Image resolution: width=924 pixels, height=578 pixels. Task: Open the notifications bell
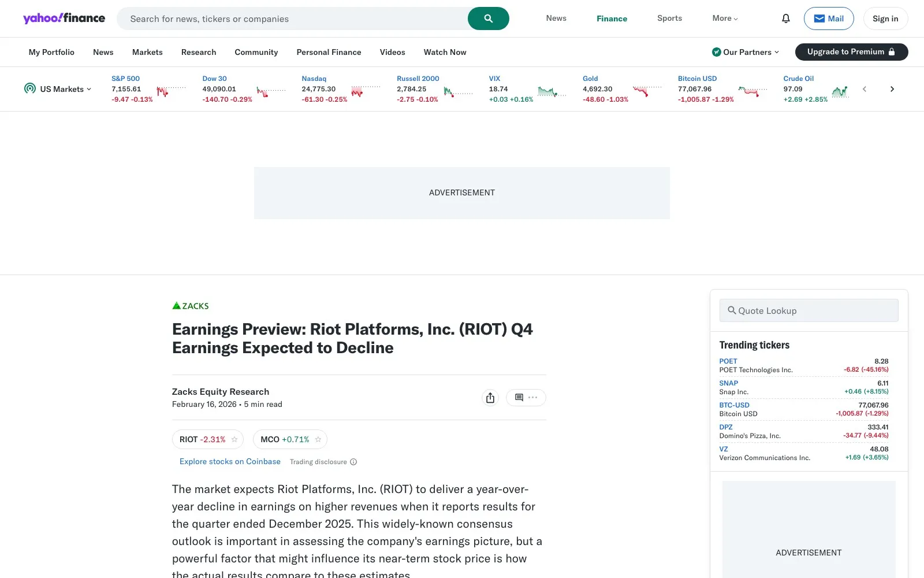click(x=786, y=18)
